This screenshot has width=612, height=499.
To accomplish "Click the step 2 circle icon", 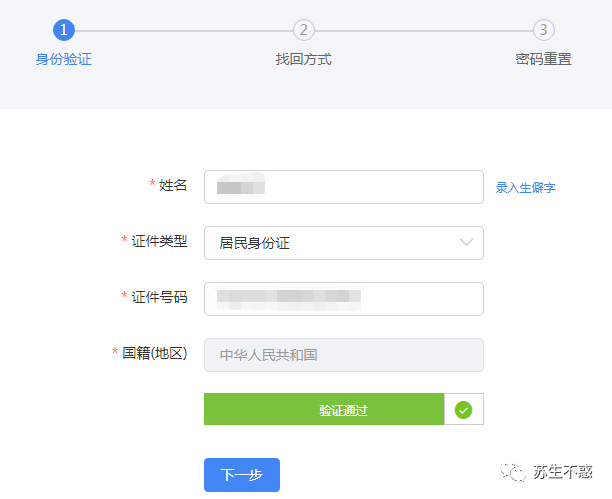I will [x=304, y=30].
